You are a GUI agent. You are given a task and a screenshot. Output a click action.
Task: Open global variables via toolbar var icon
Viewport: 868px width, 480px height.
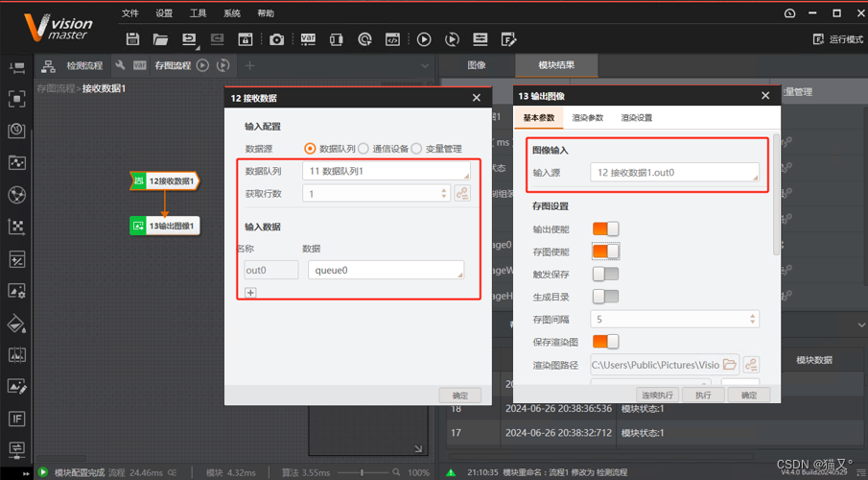(308, 38)
